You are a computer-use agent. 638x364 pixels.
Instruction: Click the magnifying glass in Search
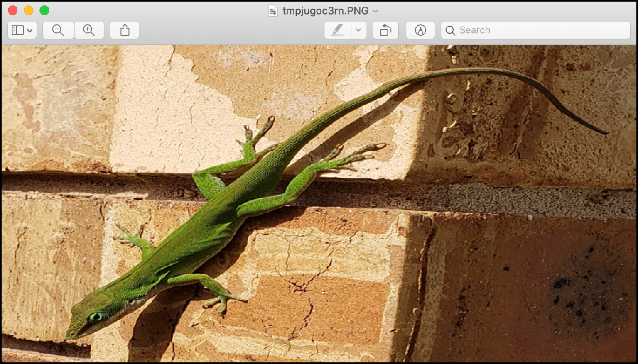(x=450, y=30)
